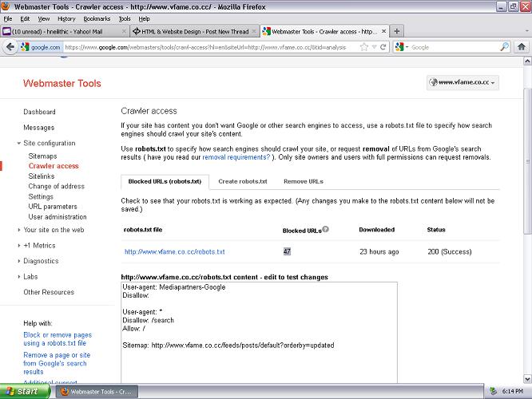Click the Webmaster Tools heading link
532x399 pixels.
click(62, 84)
